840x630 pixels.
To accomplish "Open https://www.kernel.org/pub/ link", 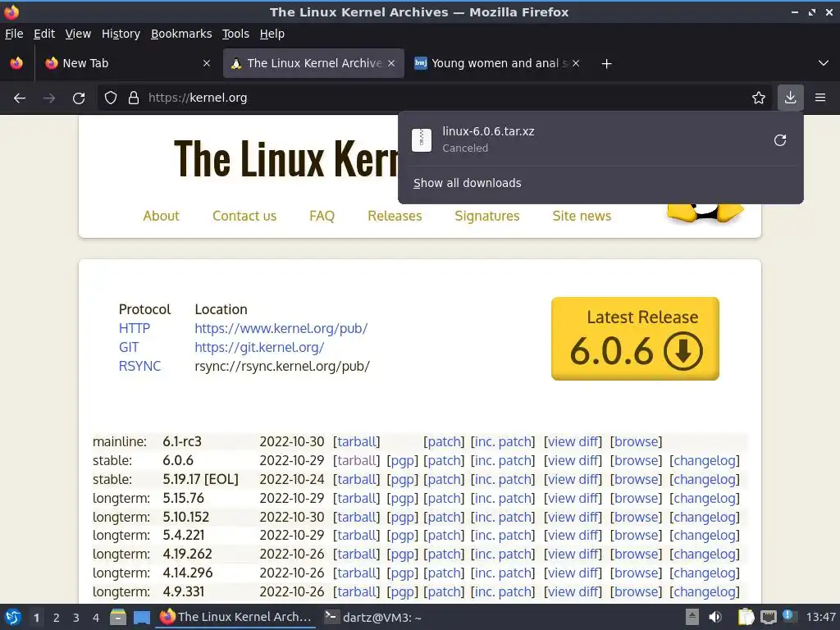I will 281,328.
